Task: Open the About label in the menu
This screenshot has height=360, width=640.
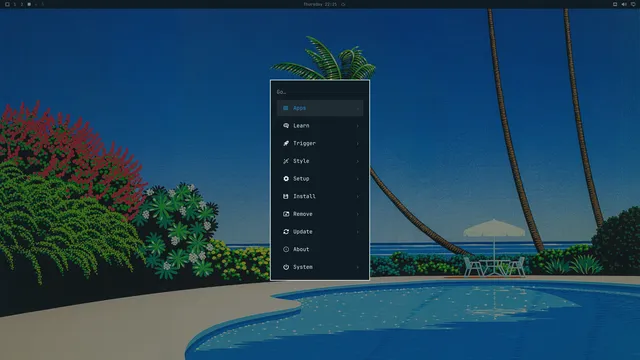Action: pos(301,249)
